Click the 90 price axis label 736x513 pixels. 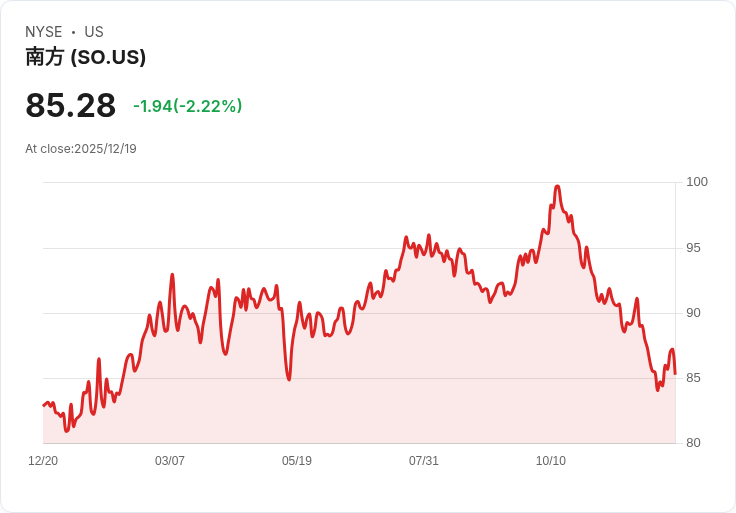pos(693,313)
